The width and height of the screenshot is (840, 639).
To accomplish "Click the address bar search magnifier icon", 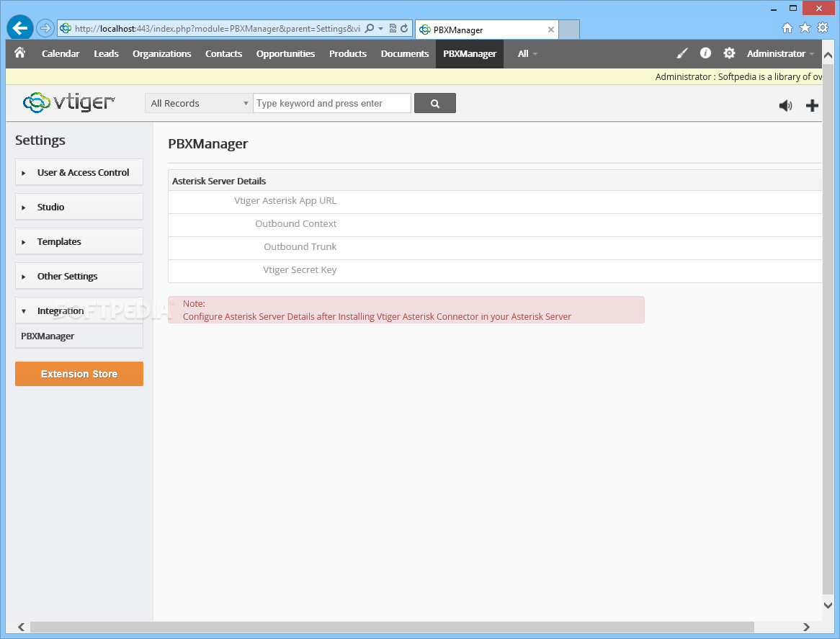I will (370, 28).
